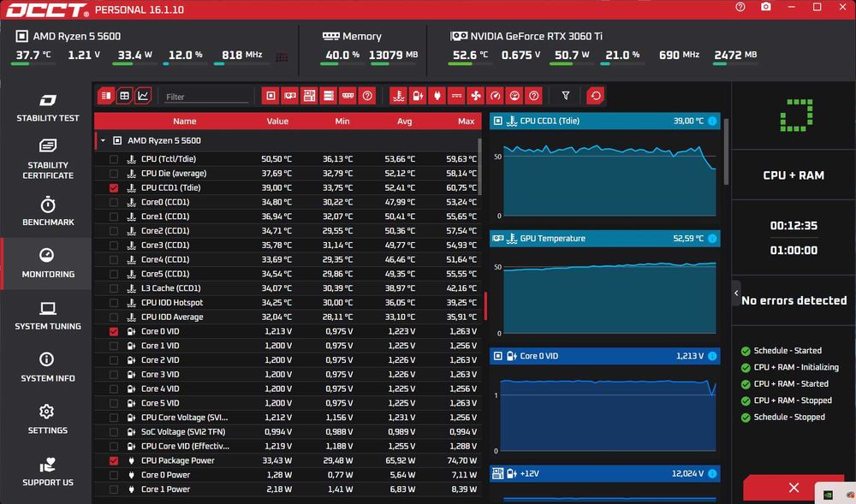This screenshot has height=504, width=856.
Task: Toggle current sensor type filter
Action: pos(456,96)
